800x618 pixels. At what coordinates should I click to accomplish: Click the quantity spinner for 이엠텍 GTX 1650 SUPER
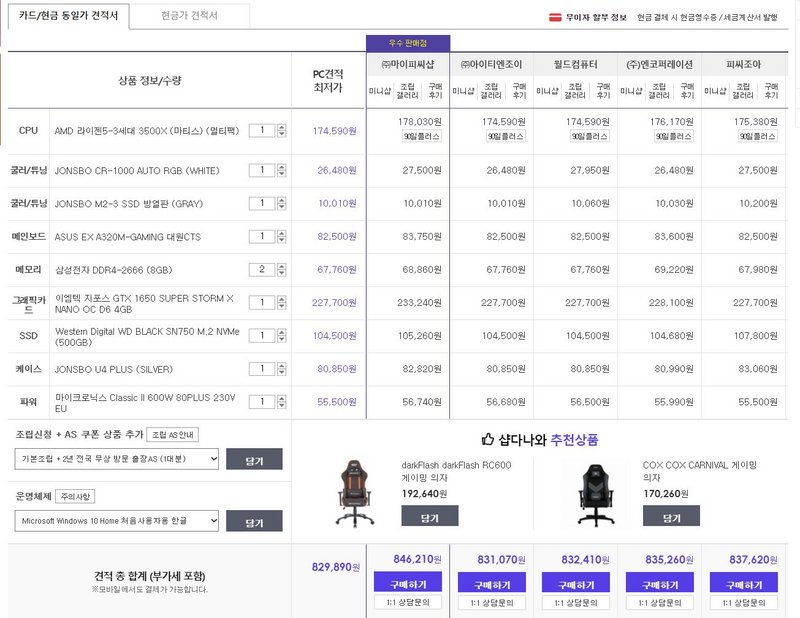point(282,303)
